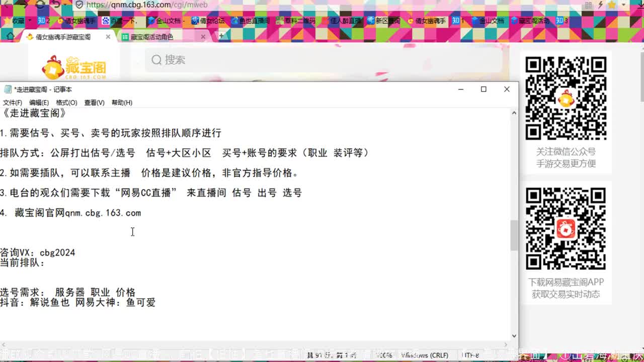Click Notepad scrollbar down arrow

pyautogui.click(x=514, y=335)
